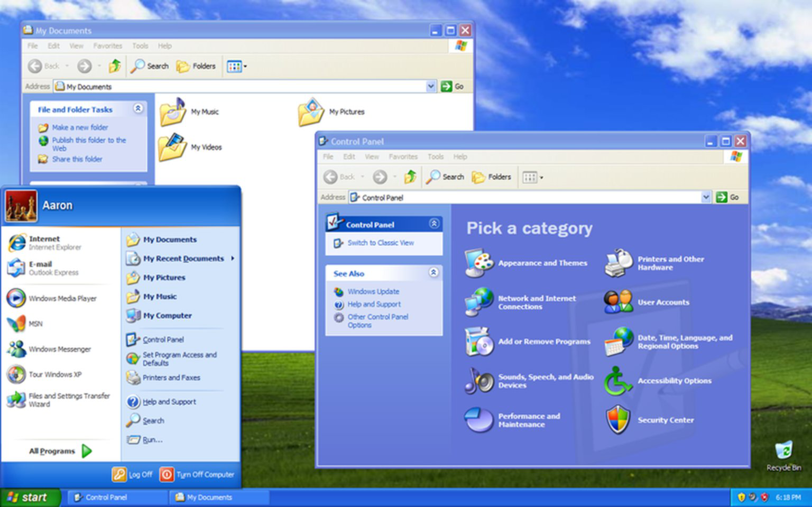Click Switch to Classic View
The height and width of the screenshot is (507, 812).
coord(381,243)
